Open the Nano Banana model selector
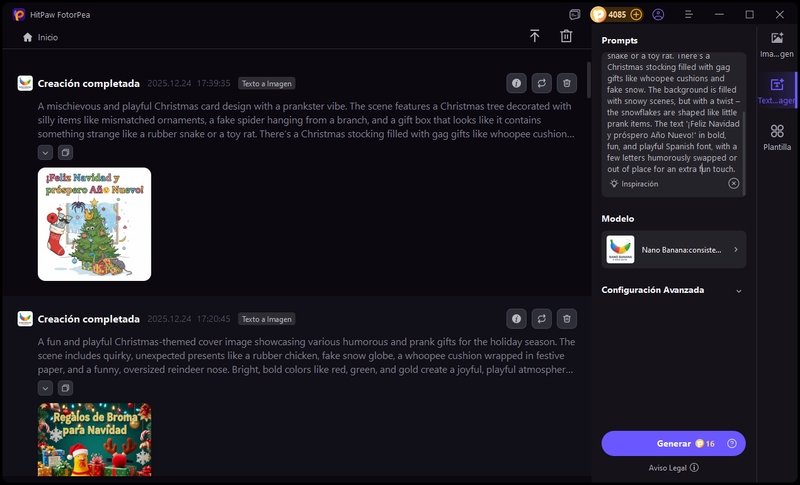Screen dimensions: 800x485 674,250
